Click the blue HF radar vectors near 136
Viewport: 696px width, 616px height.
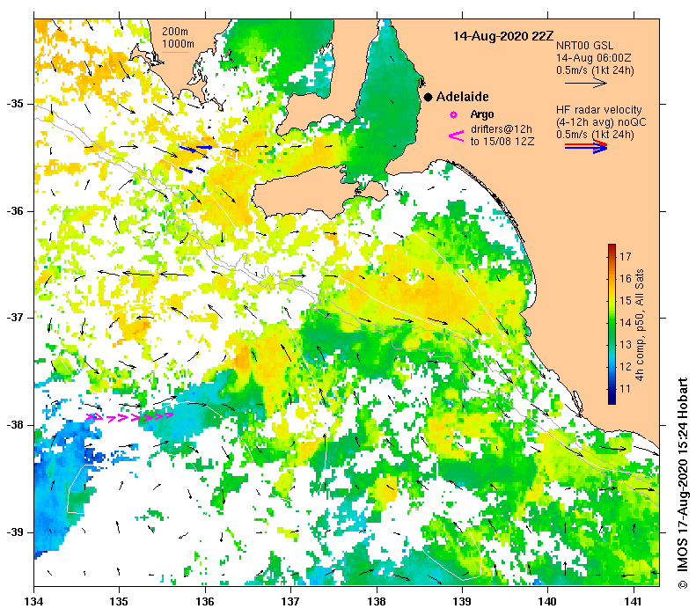195,158
